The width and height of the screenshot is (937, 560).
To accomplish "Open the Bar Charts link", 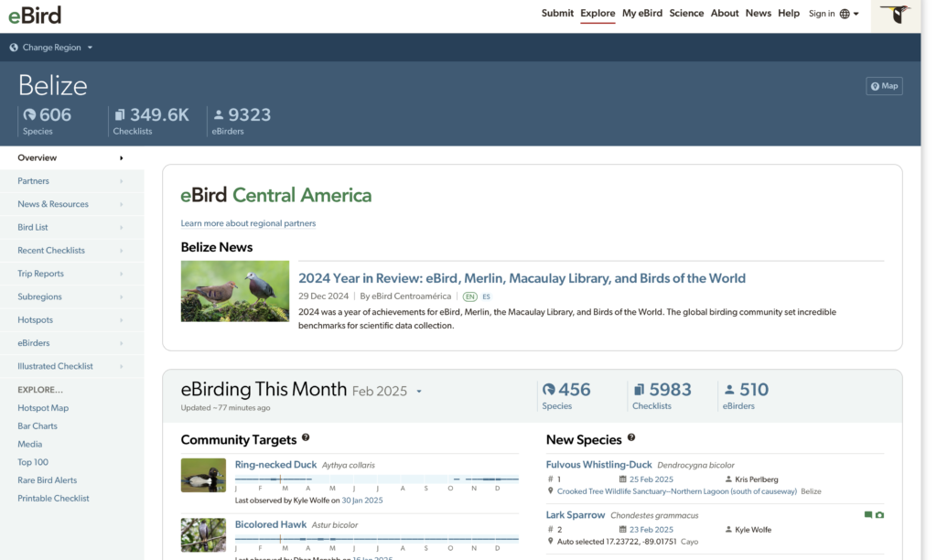I will tap(37, 426).
